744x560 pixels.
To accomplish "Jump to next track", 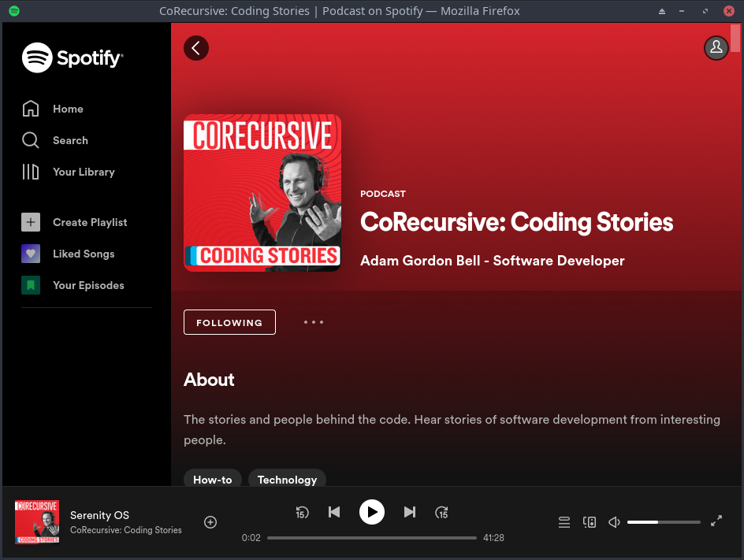I will click(410, 513).
